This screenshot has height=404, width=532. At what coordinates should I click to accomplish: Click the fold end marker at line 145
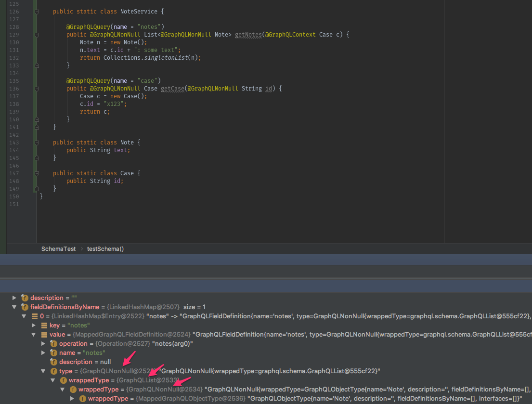coord(37,158)
